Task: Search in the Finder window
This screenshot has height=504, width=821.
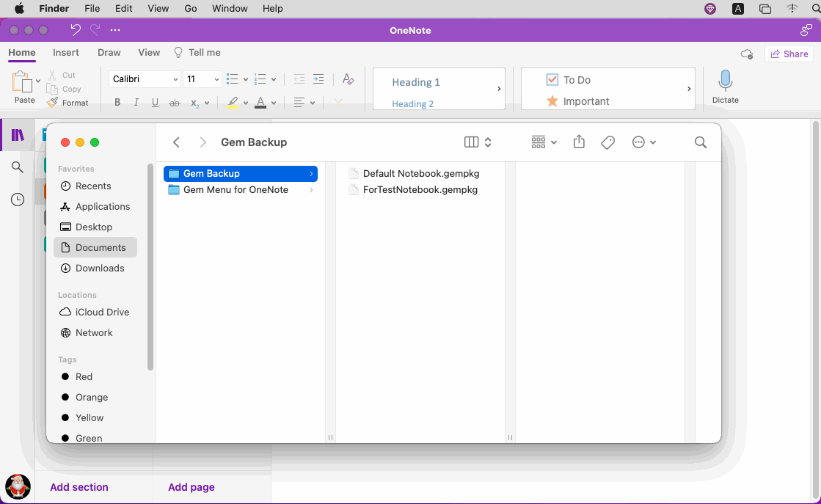Action: click(x=701, y=142)
